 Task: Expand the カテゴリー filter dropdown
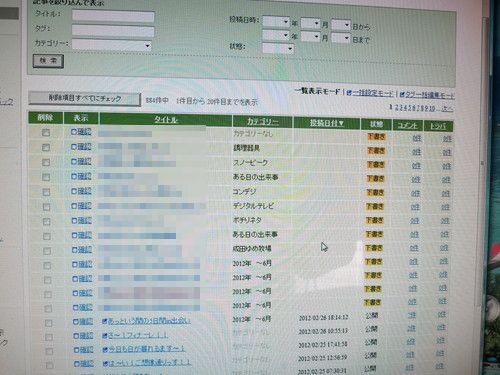point(112,45)
